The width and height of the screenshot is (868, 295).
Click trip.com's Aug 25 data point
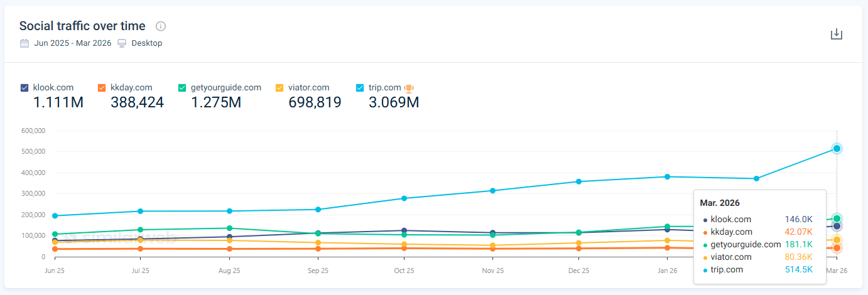(229, 211)
